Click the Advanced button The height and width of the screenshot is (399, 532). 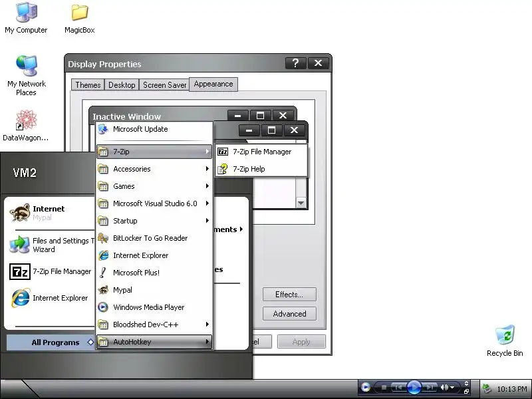289,314
